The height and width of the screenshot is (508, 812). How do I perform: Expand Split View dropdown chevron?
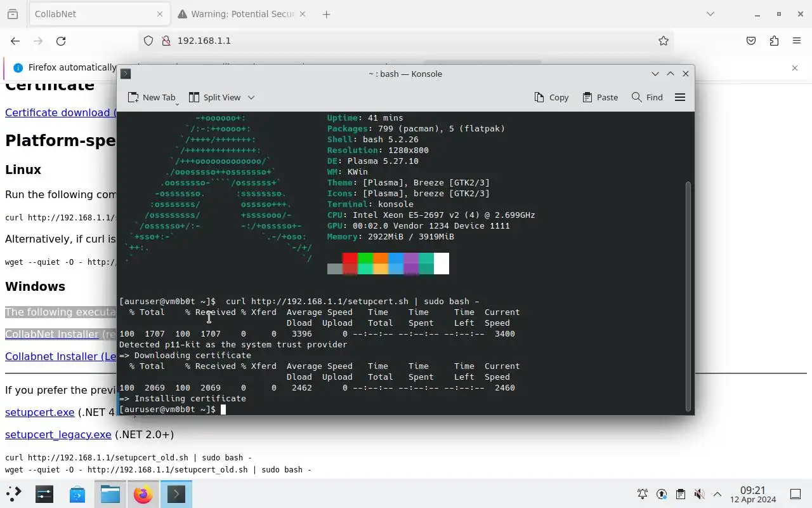pos(251,97)
